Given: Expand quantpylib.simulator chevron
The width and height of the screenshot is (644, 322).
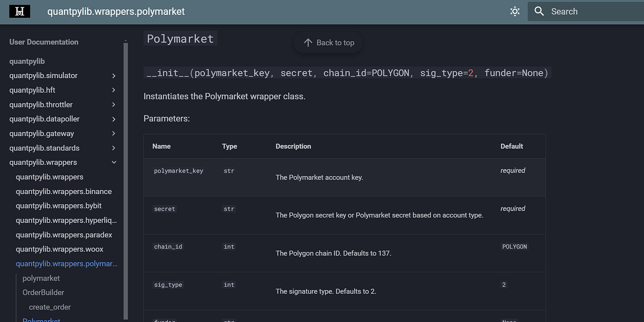Looking at the screenshot, I should coord(114,76).
